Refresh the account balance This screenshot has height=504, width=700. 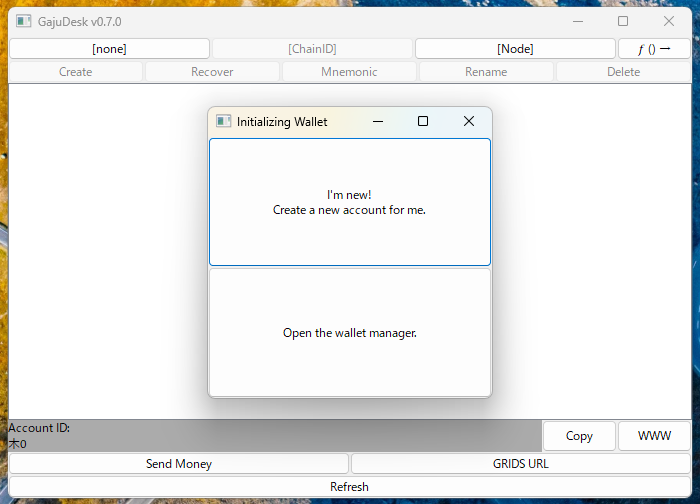(x=349, y=487)
